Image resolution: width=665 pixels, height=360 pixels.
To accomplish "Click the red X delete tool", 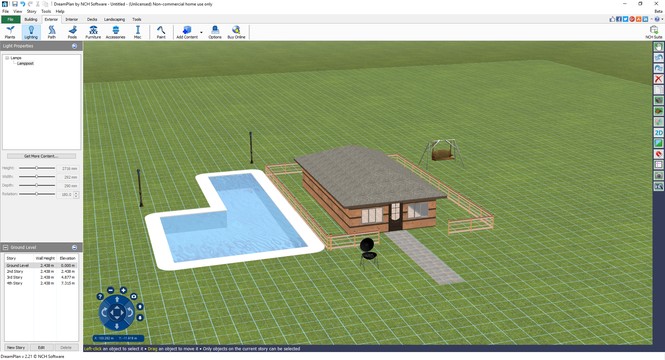I will coord(659,79).
